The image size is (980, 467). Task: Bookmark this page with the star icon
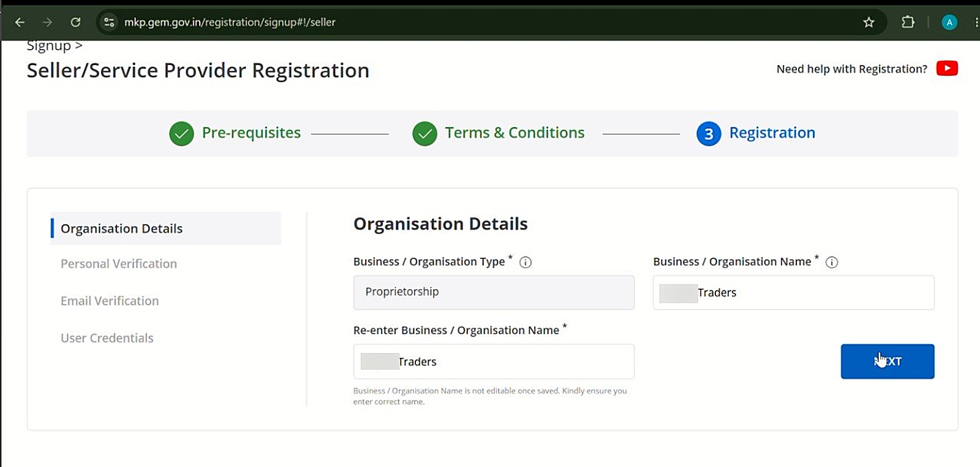coord(869,22)
